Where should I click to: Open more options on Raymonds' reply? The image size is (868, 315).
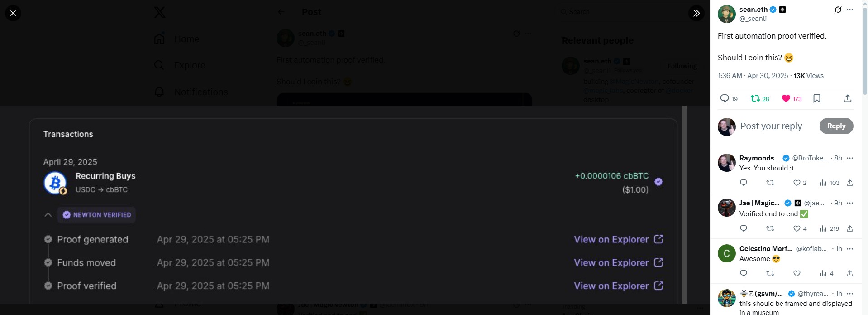(850, 158)
